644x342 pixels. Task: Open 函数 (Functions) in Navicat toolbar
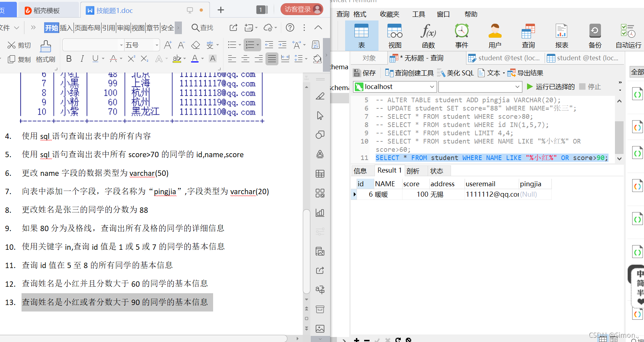coord(428,36)
